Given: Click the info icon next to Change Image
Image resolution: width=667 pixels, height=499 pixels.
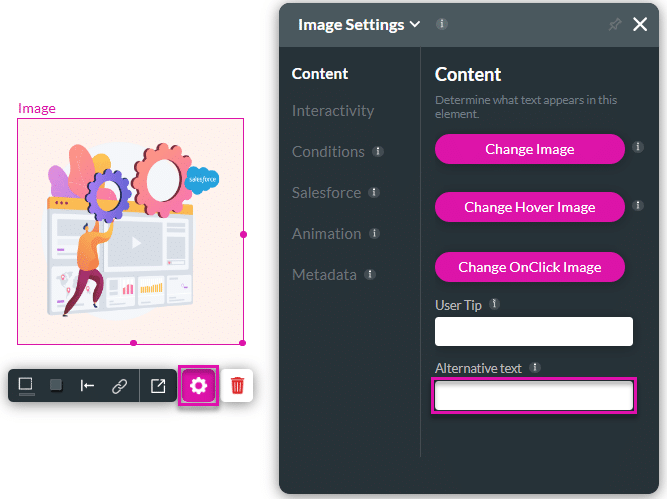Looking at the screenshot, I should point(637,147).
